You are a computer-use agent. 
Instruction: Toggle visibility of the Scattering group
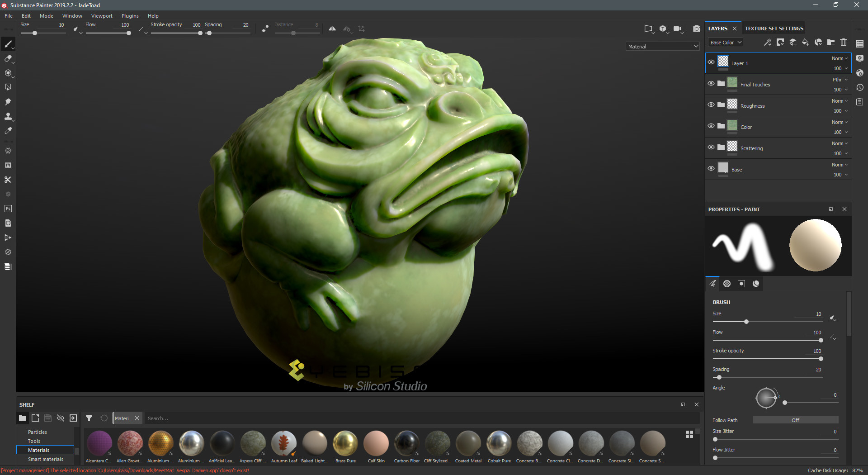click(711, 147)
